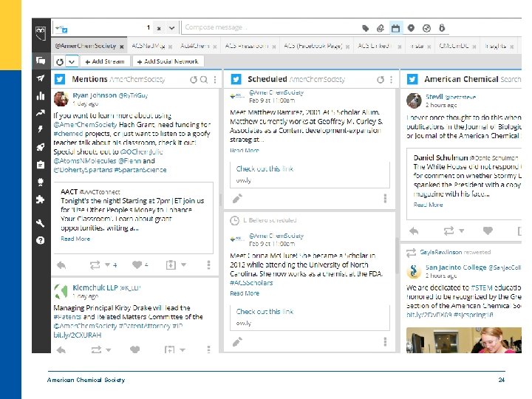Search within the Mentions stream

(204, 79)
